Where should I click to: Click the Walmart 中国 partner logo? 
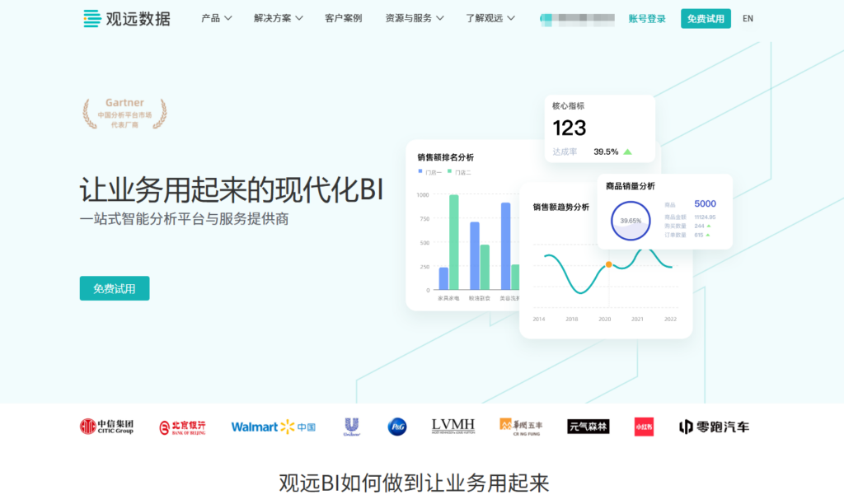(x=272, y=426)
